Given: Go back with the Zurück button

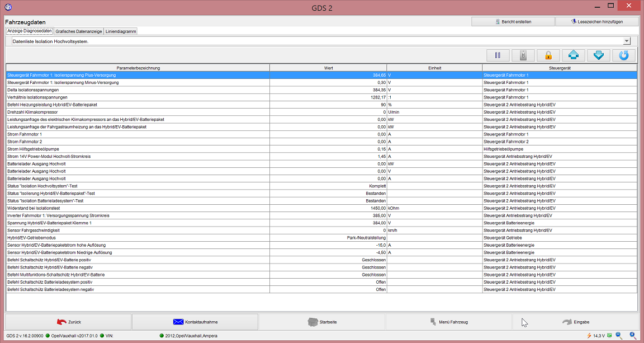Looking at the screenshot, I should [x=68, y=322].
